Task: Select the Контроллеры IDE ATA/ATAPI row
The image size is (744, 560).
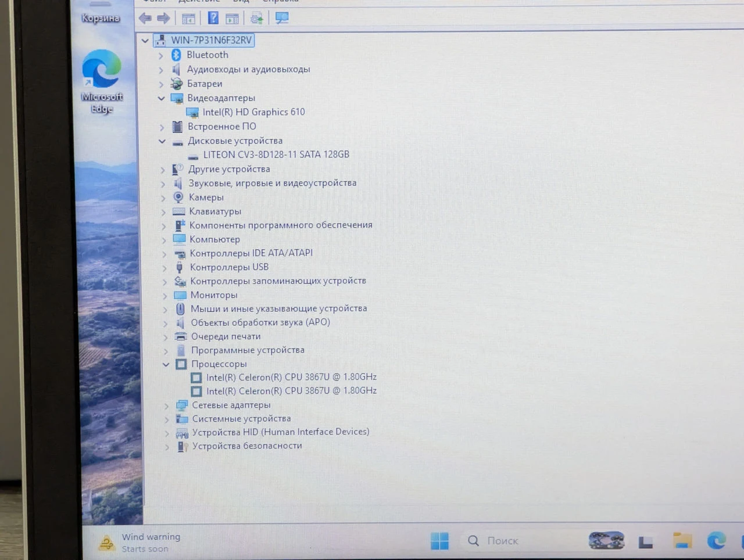Action: coord(251,253)
